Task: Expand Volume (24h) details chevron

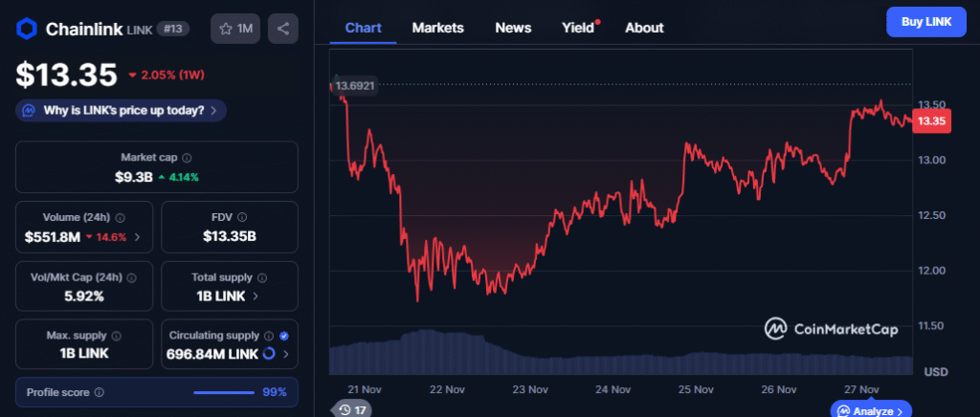Action: tap(138, 236)
